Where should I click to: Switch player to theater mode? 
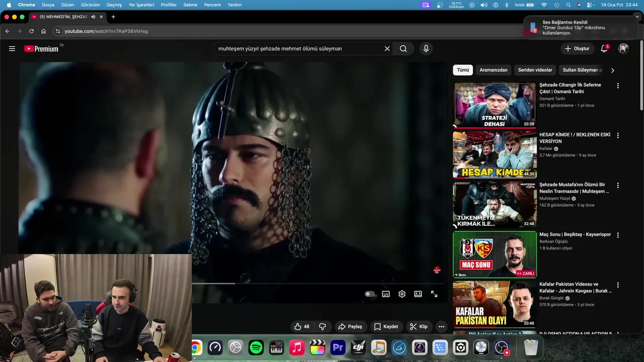point(418,294)
